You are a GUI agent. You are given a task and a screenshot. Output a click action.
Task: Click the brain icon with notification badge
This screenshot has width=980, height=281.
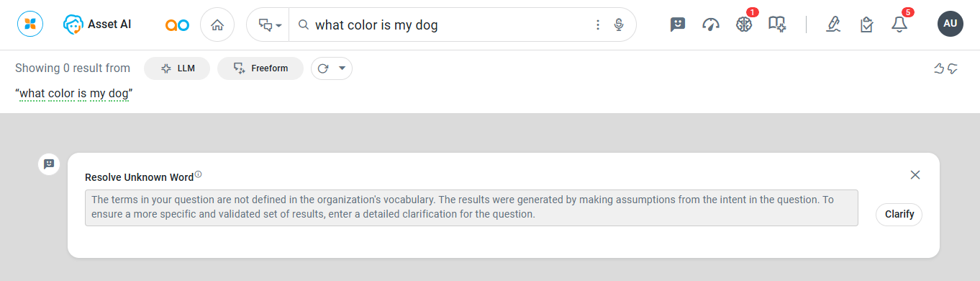point(743,24)
